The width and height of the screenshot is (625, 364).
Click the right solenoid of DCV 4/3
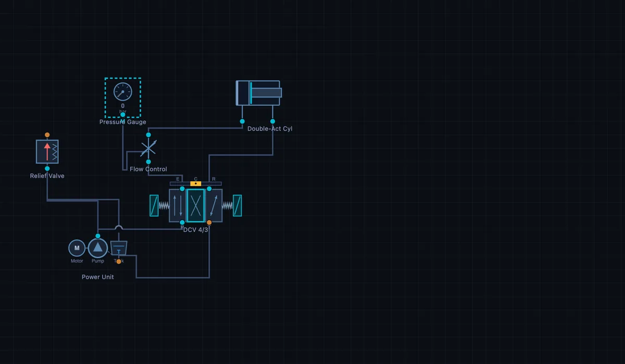click(x=238, y=206)
